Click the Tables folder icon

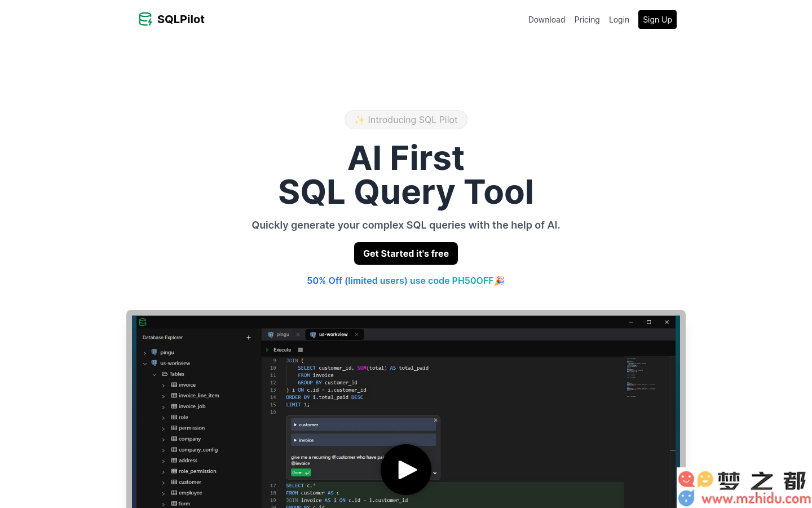pyautogui.click(x=165, y=374)
